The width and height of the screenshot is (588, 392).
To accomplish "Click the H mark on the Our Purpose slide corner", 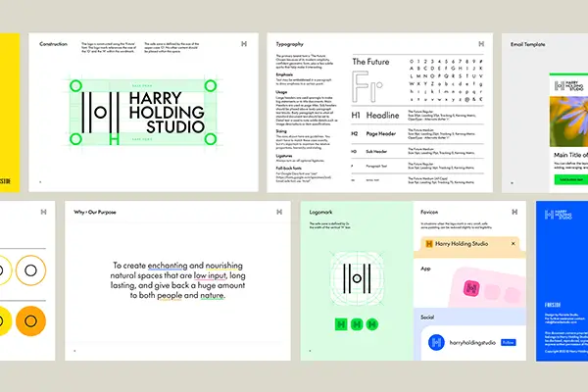I will (x=279, y=212).
